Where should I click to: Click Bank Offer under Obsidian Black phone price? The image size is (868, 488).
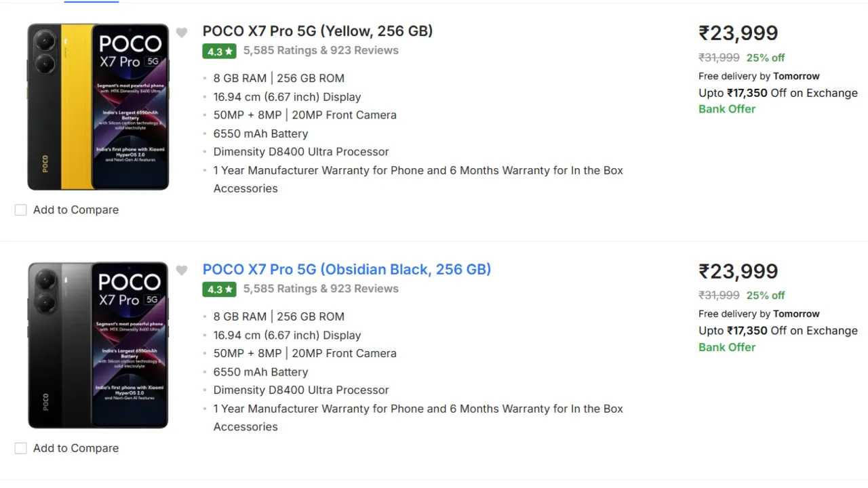(x=727, y=347)
